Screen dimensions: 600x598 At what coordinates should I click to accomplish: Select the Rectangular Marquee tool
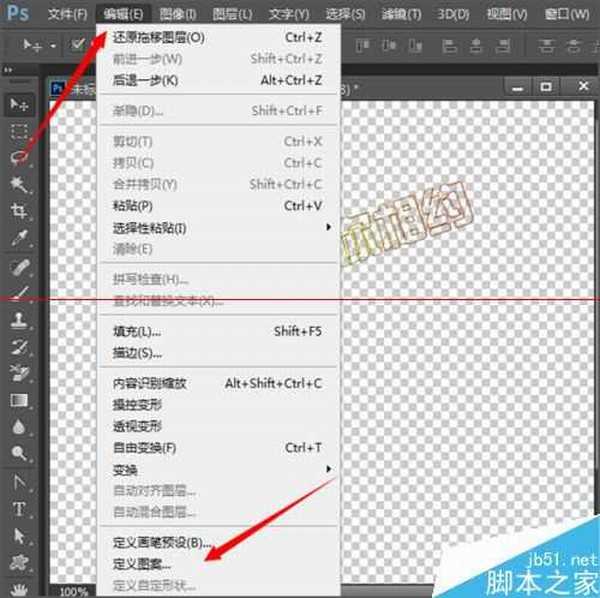19,131
